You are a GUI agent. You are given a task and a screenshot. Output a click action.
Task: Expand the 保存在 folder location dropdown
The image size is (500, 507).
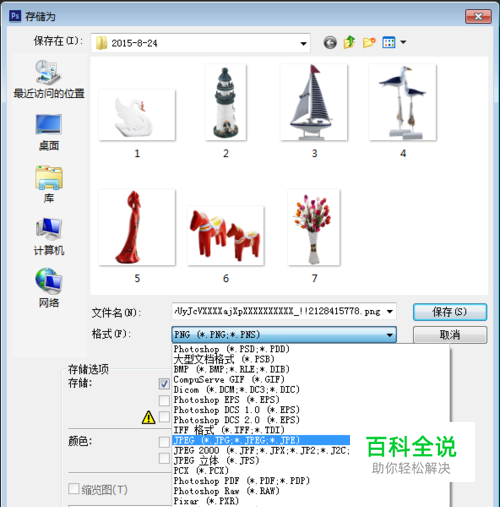coord(303,43)
